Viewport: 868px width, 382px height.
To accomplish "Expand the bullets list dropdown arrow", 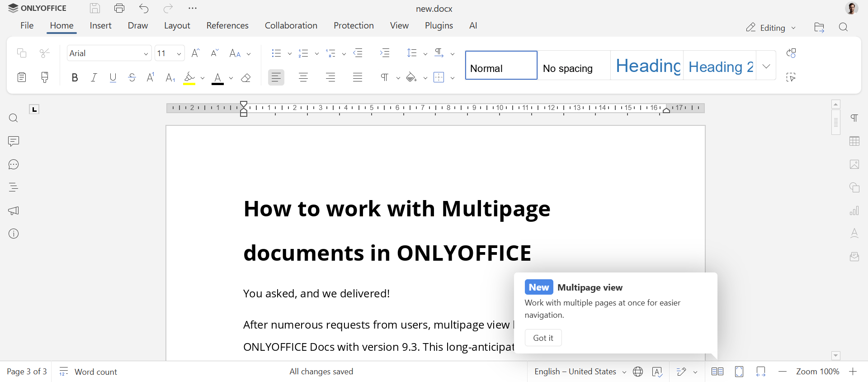I will tap(290, 53).
